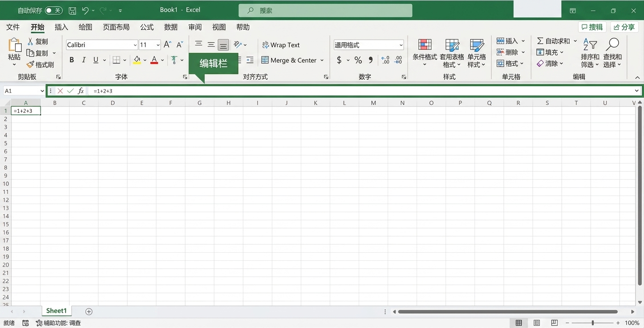Viewport: 644px width, 328px height.
Task: Toggle the highlighted bottom align button
Action: 223,45
